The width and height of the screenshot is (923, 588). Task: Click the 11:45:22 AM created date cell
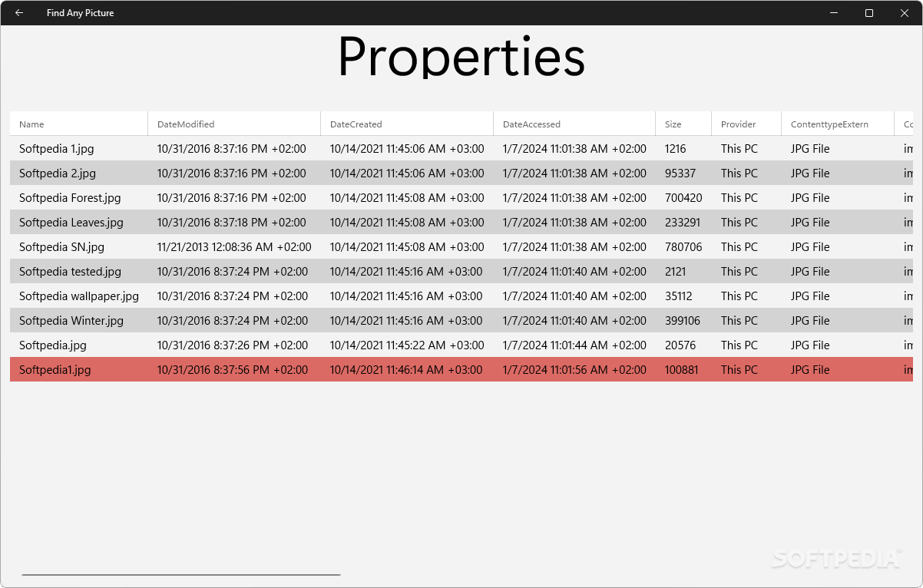tap(407, 345)
